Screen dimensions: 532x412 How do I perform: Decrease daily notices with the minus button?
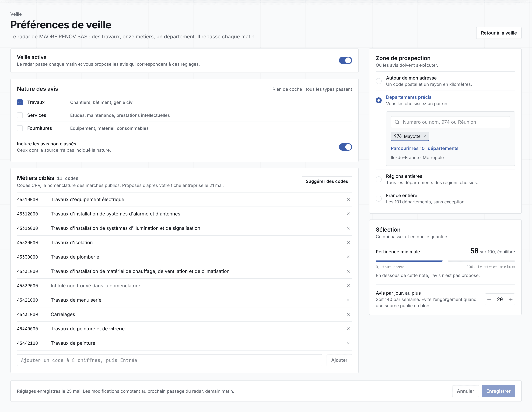click(x=489, y=299)
